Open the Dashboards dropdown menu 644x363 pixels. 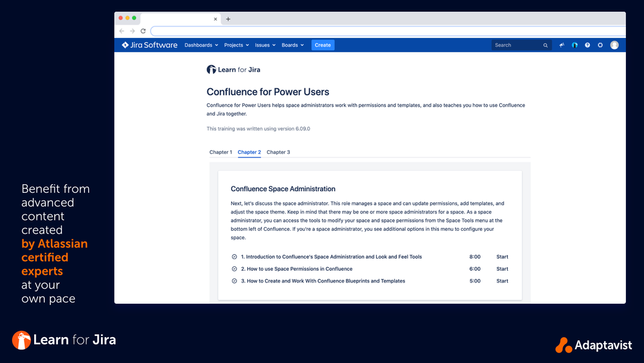(201, 45)
